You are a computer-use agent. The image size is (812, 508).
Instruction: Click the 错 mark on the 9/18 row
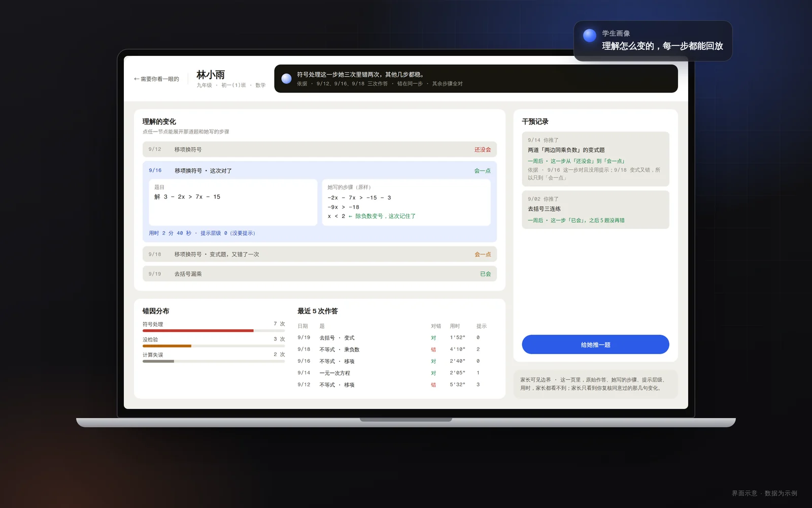(x=433, y=350)
